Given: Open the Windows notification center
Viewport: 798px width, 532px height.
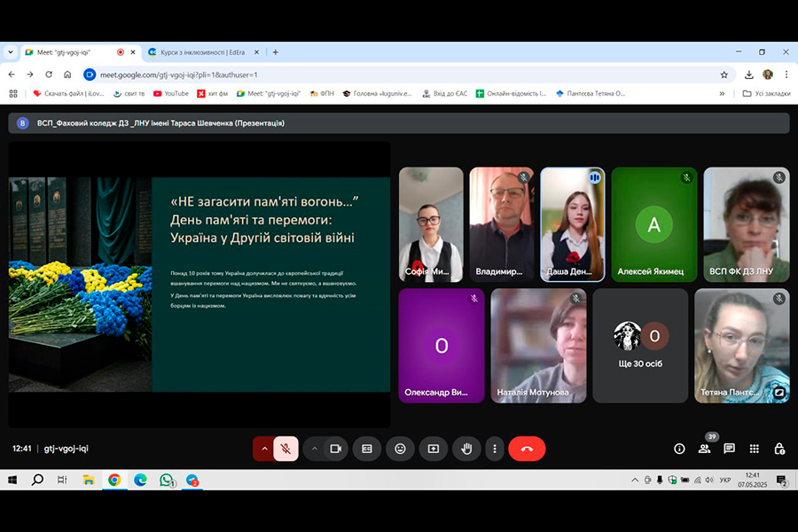Looking at the screenshot, I should (x=781, y=480).
